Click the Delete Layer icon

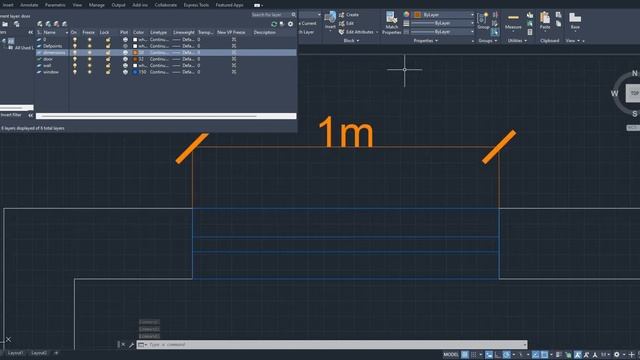coord(56,24)
